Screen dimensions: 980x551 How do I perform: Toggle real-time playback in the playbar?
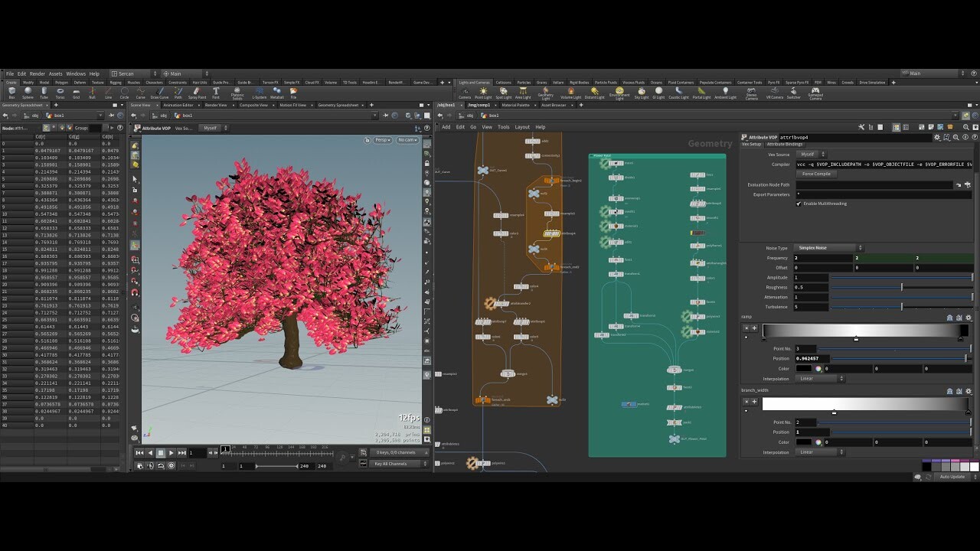(x=171, y=466)
